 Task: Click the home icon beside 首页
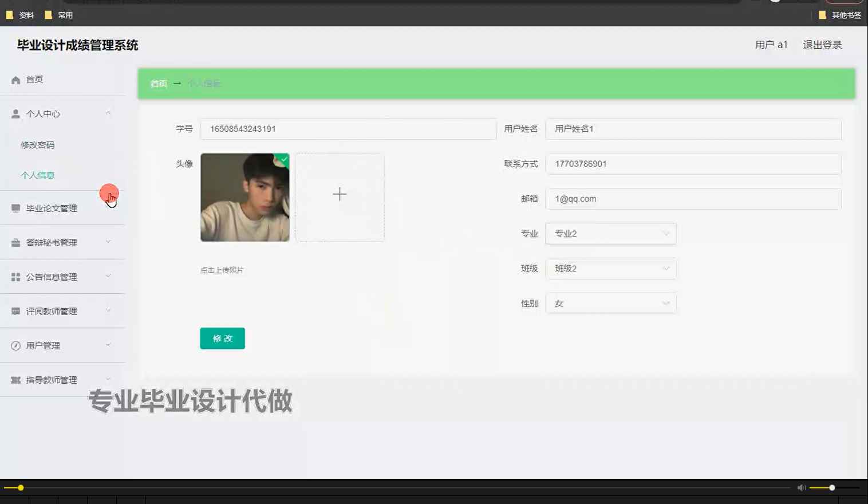point(15,80)
